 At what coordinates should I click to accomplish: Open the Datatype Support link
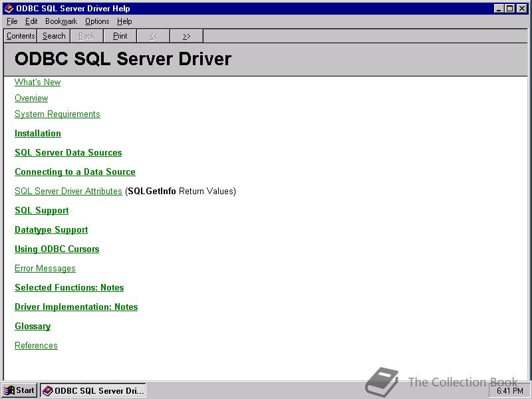(51, 230)
